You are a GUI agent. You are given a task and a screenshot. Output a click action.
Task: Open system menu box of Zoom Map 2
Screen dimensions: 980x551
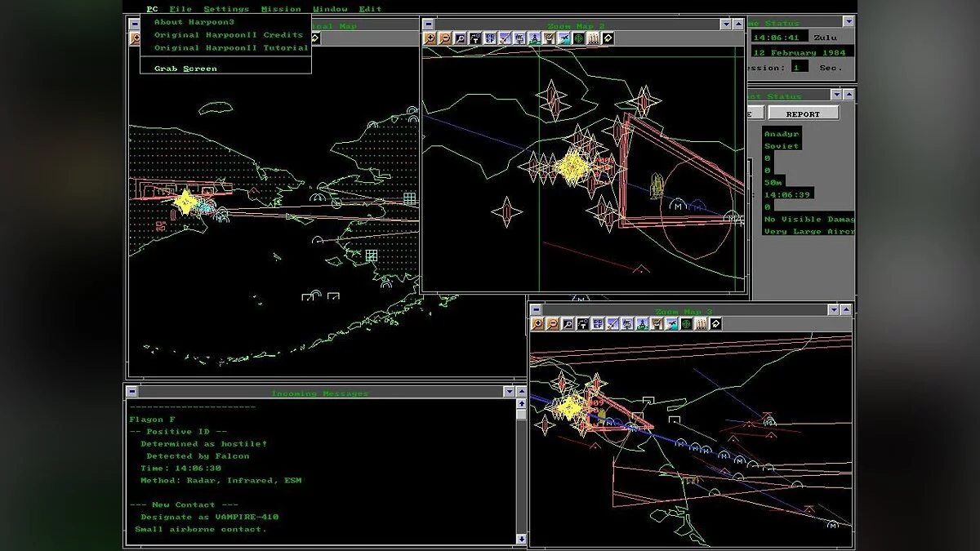pos(428,24)
